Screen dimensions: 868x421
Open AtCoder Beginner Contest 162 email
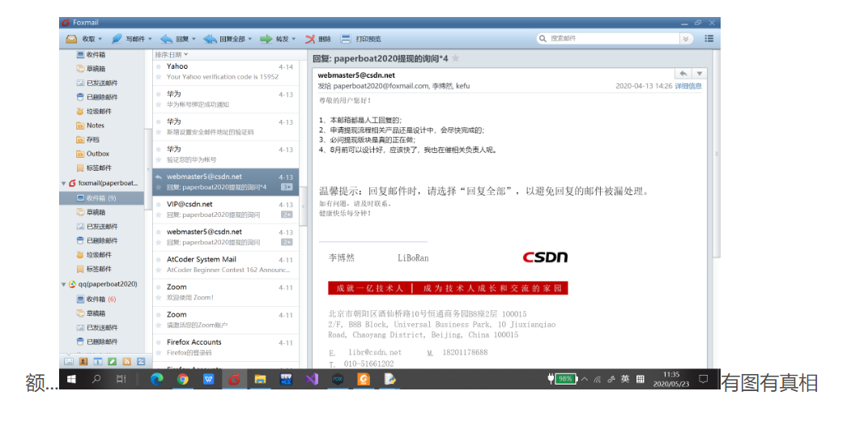[226, 265]
